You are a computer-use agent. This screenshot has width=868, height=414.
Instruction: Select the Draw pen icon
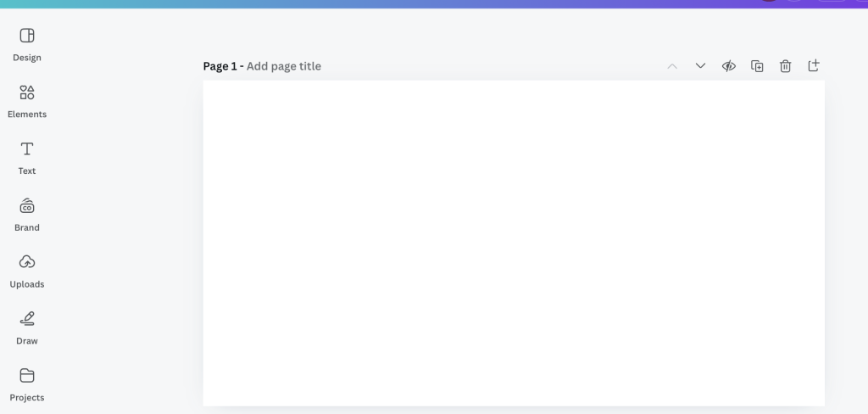(x=27, y=319)
